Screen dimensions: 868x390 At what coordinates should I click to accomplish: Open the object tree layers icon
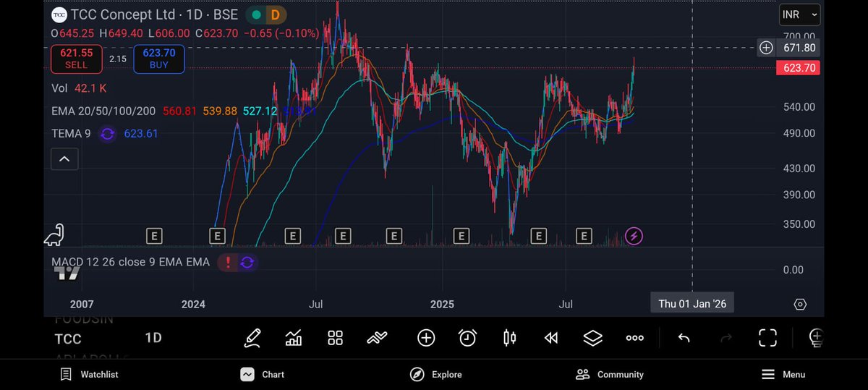point(592,338)
